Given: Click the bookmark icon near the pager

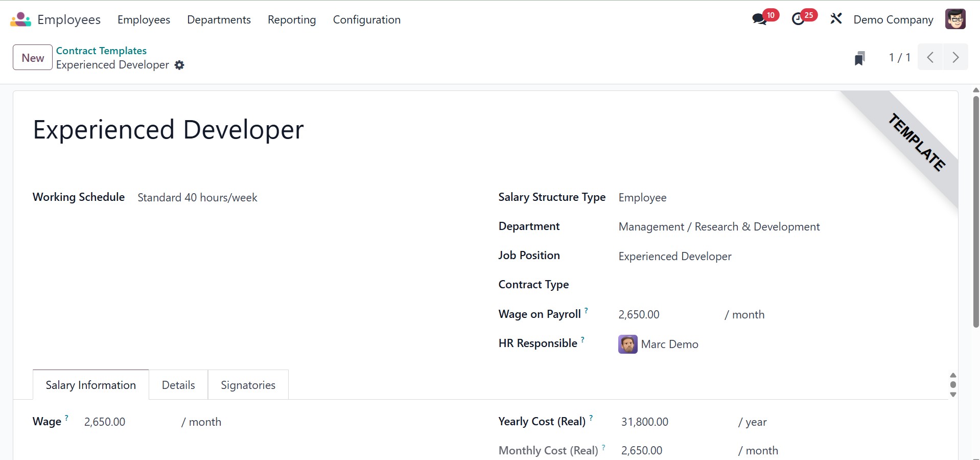Looking at the screenshot, I should coord(860,58).
